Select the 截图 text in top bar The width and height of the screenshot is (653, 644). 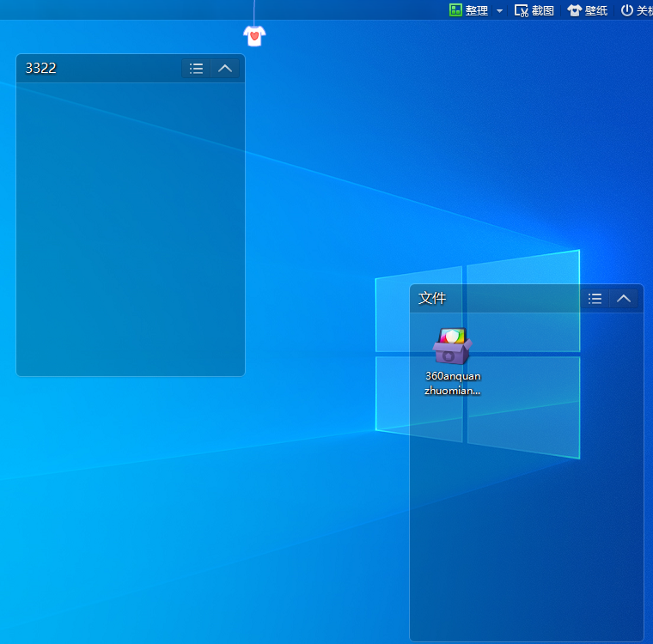click(x=543, y=10)
